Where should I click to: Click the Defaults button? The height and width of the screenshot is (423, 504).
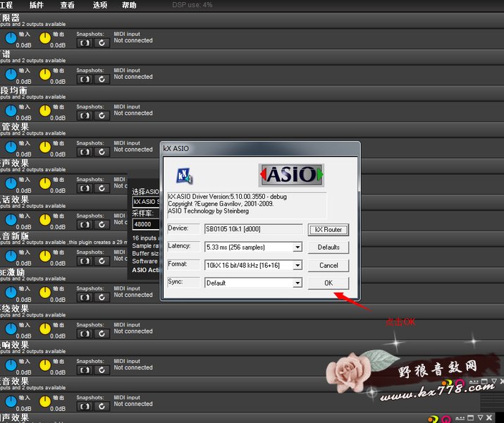pyautogui.click(x=328, y=247)
